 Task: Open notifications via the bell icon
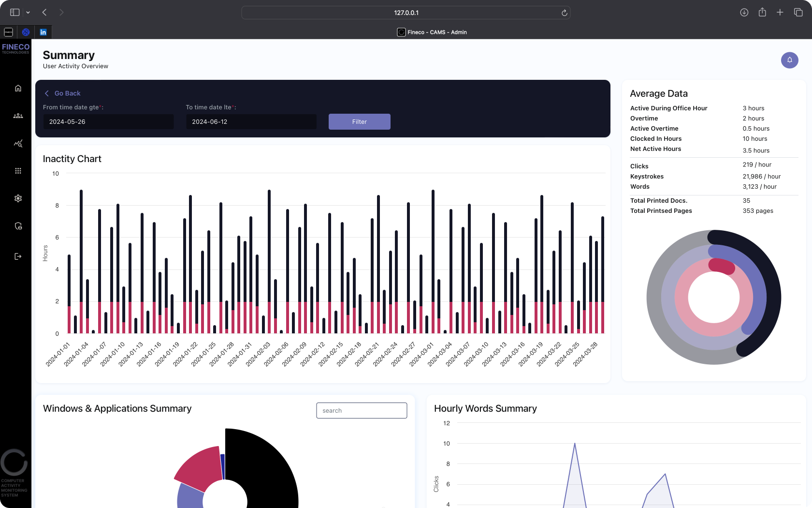[790, 60]
